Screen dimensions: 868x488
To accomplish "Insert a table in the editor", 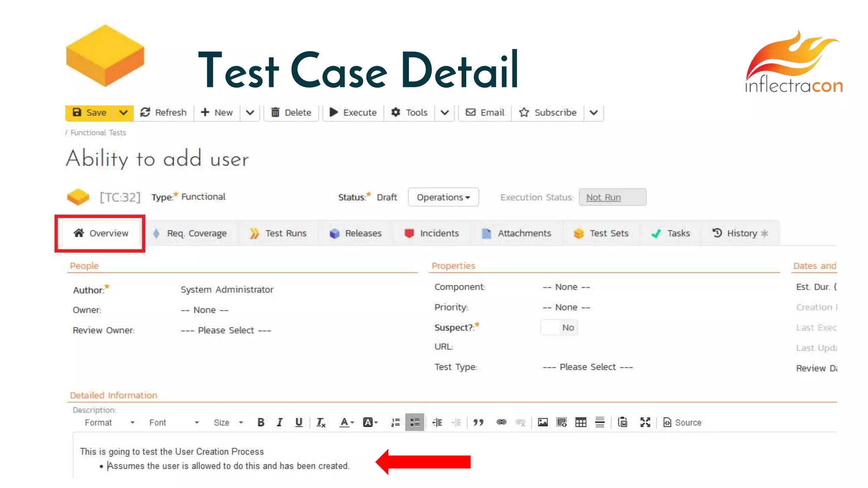I will click(581, 422).
